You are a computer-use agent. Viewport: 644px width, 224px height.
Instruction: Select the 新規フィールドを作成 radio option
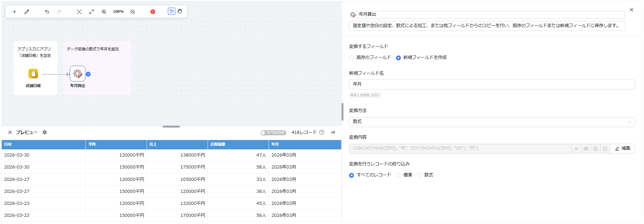click(x=398, y=58)
